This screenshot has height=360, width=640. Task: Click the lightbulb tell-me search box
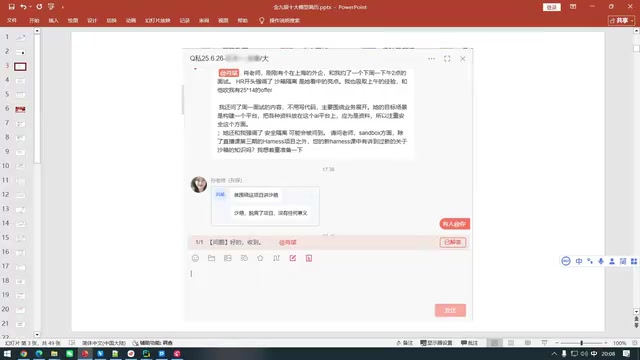(280, 20)
